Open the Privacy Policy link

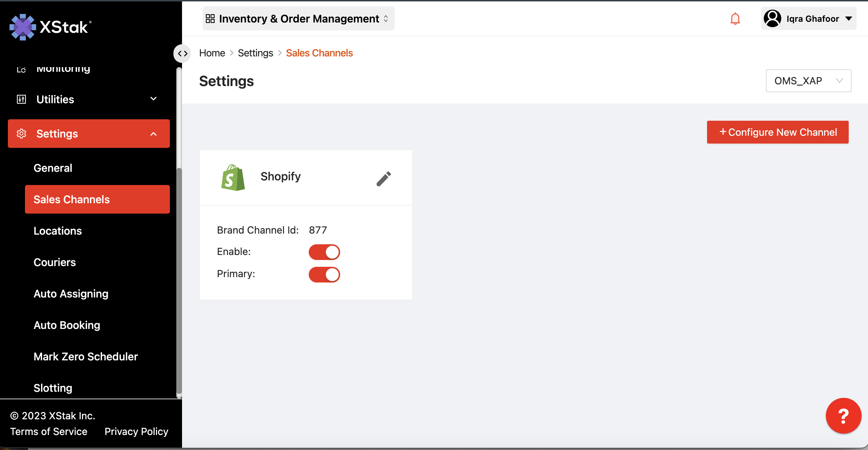(136, 431)
